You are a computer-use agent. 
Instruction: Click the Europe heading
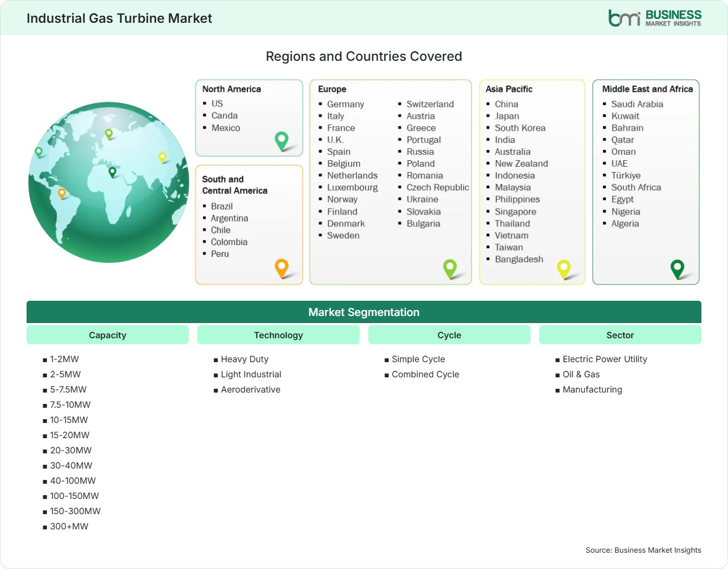[332, 89]
